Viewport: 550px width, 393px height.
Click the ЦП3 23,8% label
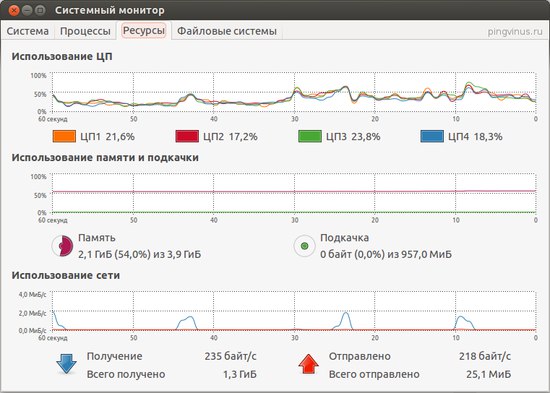coord(353,136)
